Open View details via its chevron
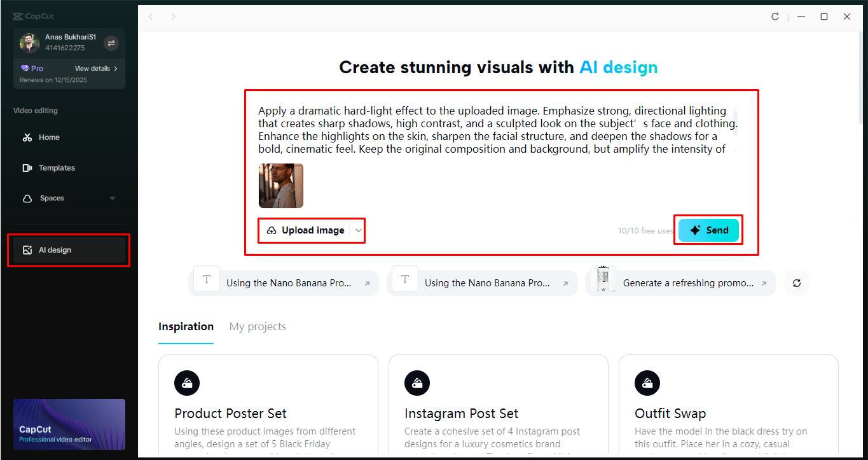 pyautogui.click(x=116, y=68)
